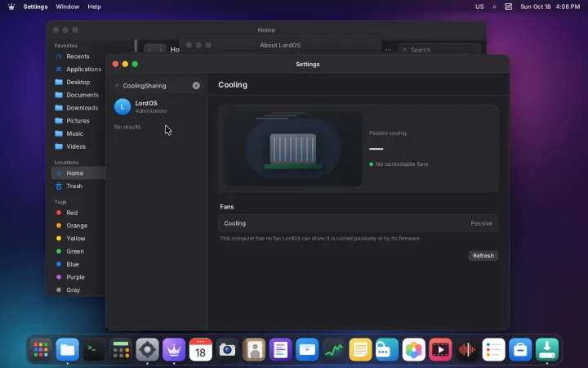Screen dimensions: 588x368
Task: Open Documents folder in Home sidebar
Action: [x=82, y=95]
